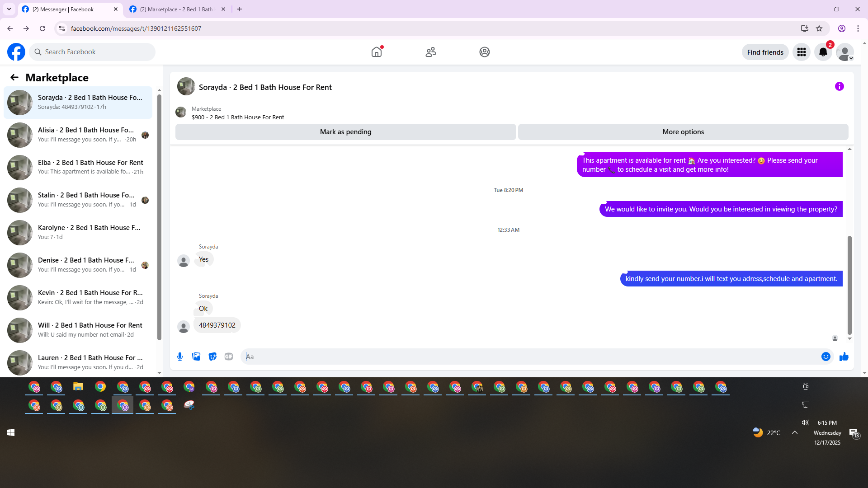Go back from Marketplace arrow
Image resolution: width=868 pixels, height=488 pixels.
pos(14,77)
